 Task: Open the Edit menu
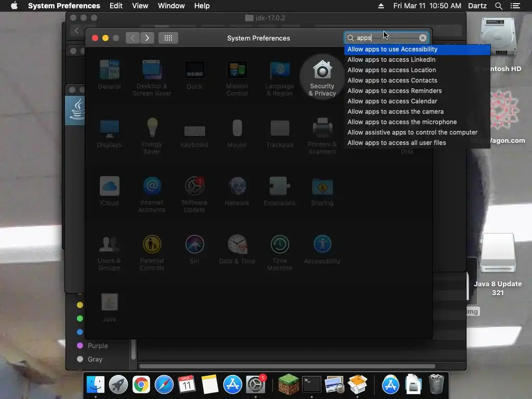pyautogui.click(x=116, y=6)
